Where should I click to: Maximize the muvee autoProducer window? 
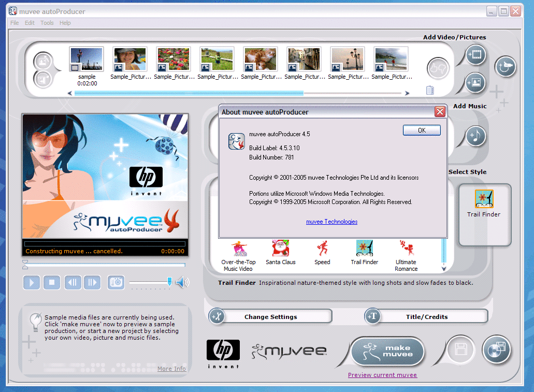pyautogui.click(x=503, y=11)
